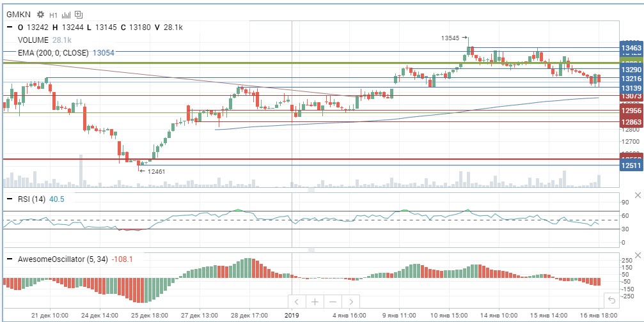
Task: Collapse the main chart legend
Action: [10, 27]
